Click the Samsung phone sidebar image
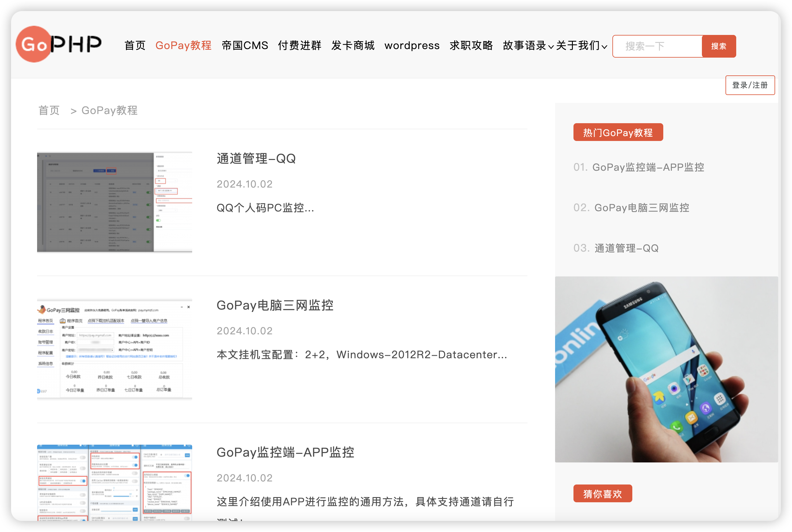This screenshot has width=792, height=532. [666, 370]
